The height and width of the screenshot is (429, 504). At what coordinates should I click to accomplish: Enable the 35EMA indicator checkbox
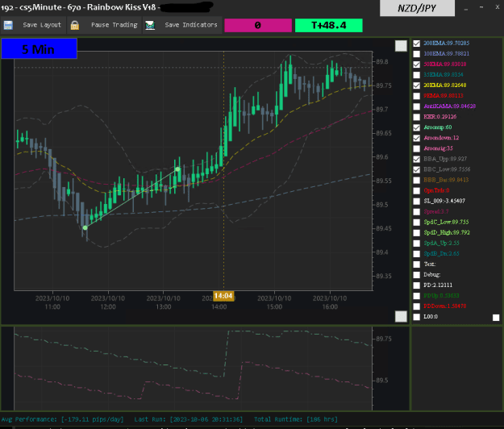coord(417,75)
